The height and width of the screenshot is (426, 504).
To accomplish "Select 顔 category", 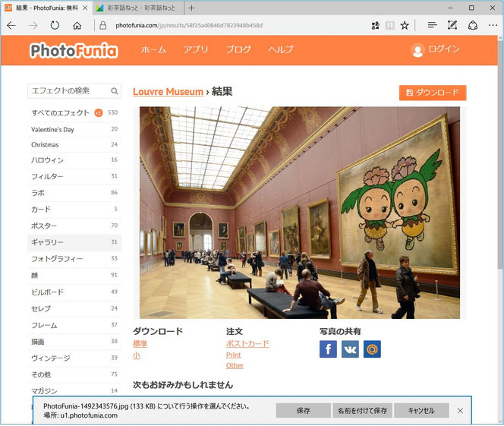I will 74,275.
